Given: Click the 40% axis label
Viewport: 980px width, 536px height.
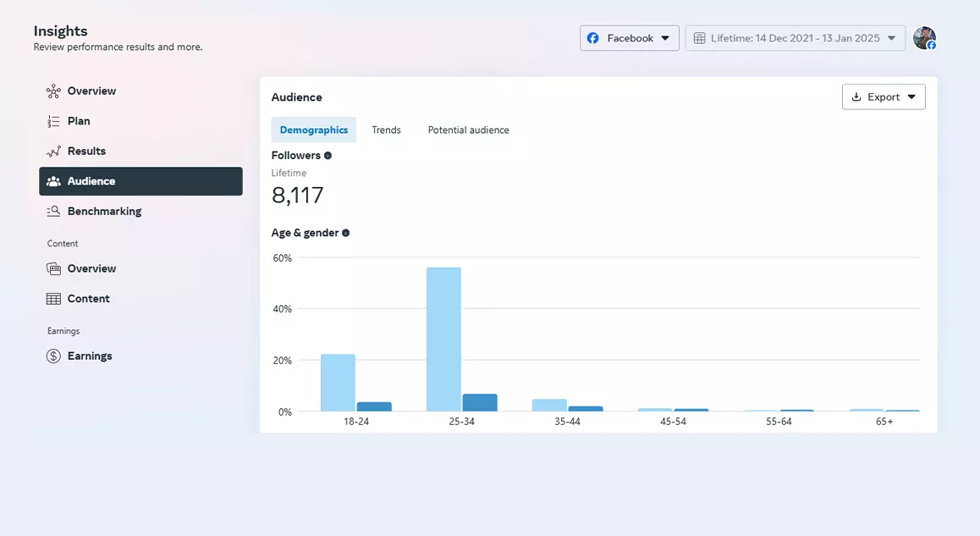Looking at the screenshot, I should pos(283,310).
